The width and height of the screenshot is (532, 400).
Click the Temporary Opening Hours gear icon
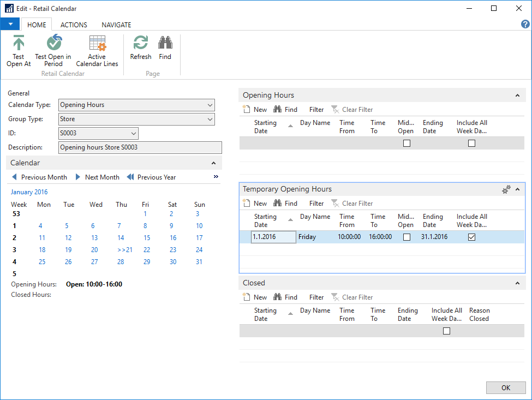pyautogui.click(x=506, y=189)
